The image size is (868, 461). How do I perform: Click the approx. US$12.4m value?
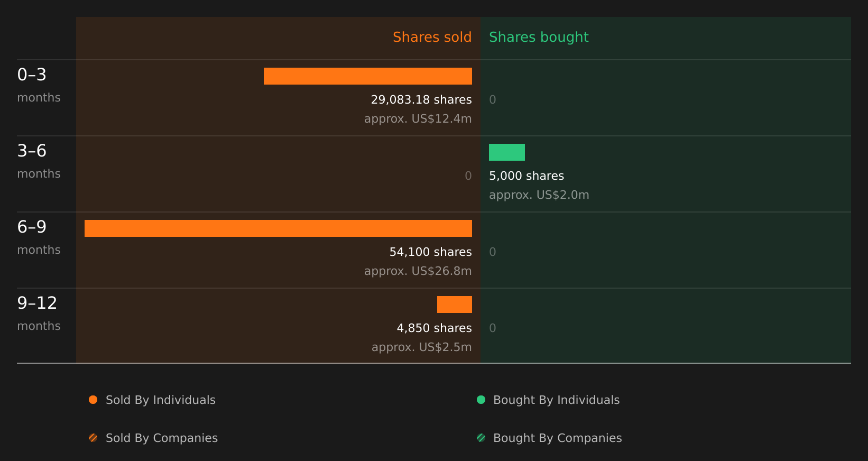tap(418, 119)
